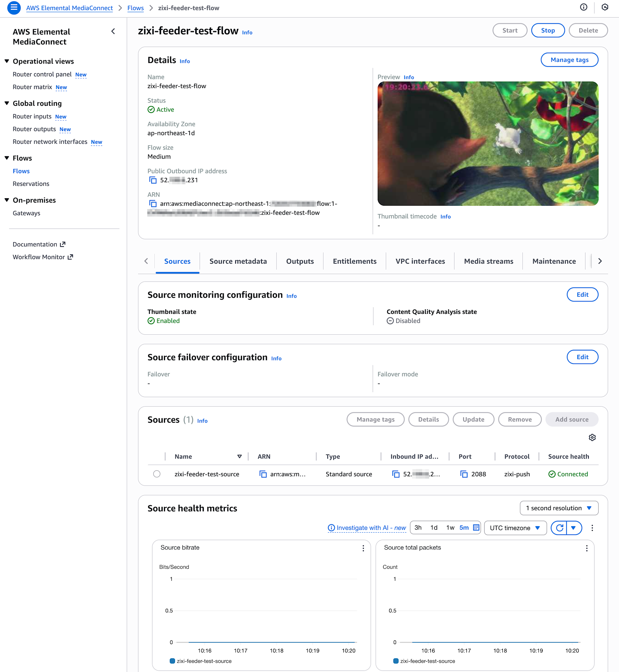Switch to the VPC interfaces tab
The image size is (619, 672).
click(x=420, y=261)
